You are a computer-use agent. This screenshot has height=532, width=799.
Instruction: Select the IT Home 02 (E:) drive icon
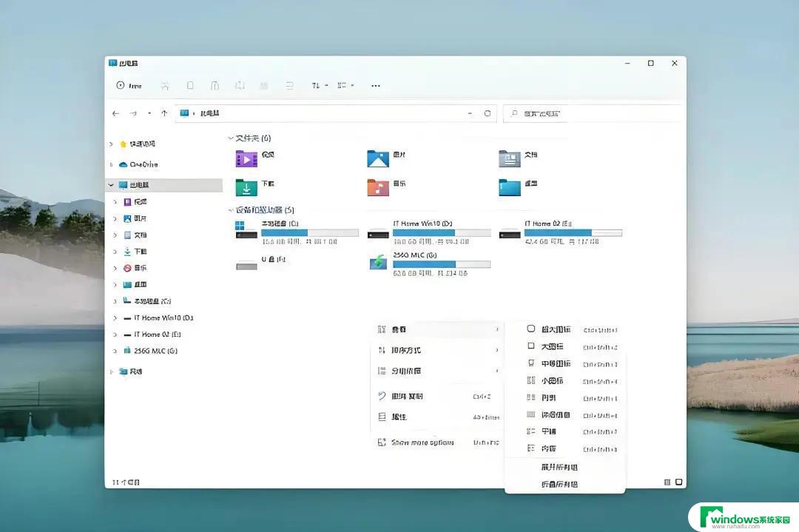[x=510, y=233]
